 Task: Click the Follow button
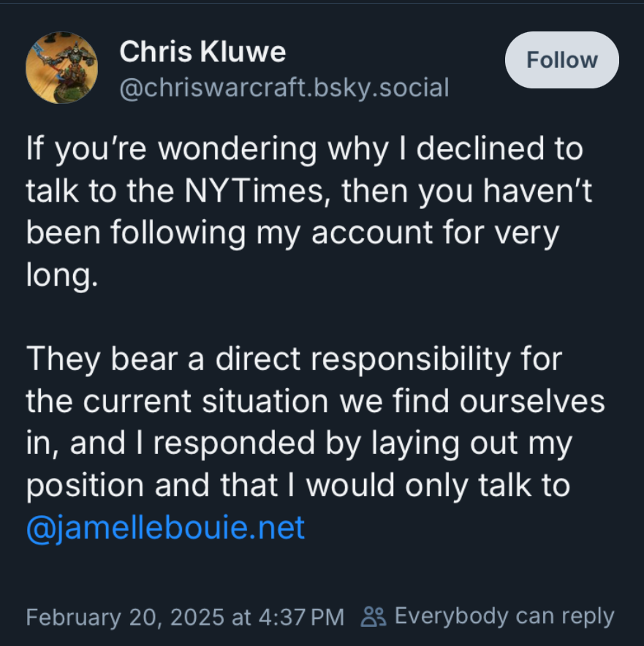[561, 60]
